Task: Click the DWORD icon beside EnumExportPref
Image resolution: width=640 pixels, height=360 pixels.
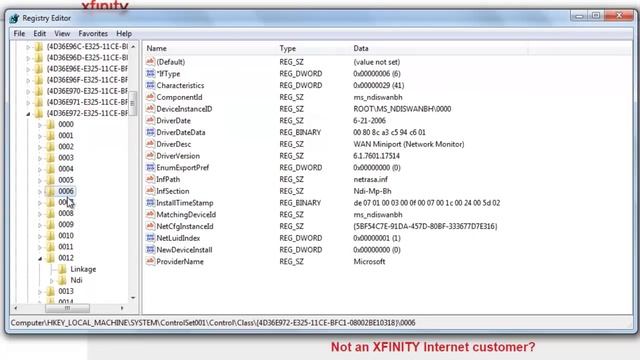Action: coord(151,167)
